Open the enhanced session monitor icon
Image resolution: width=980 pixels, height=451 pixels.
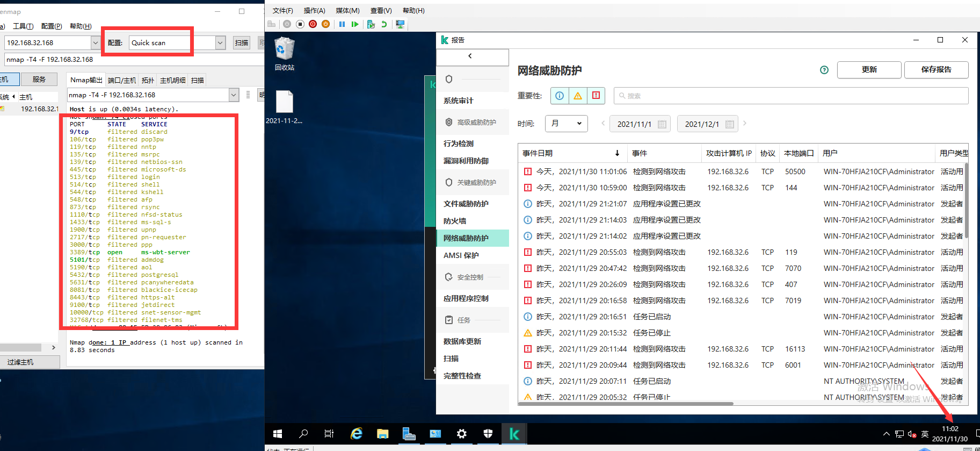tap(400, 24)
